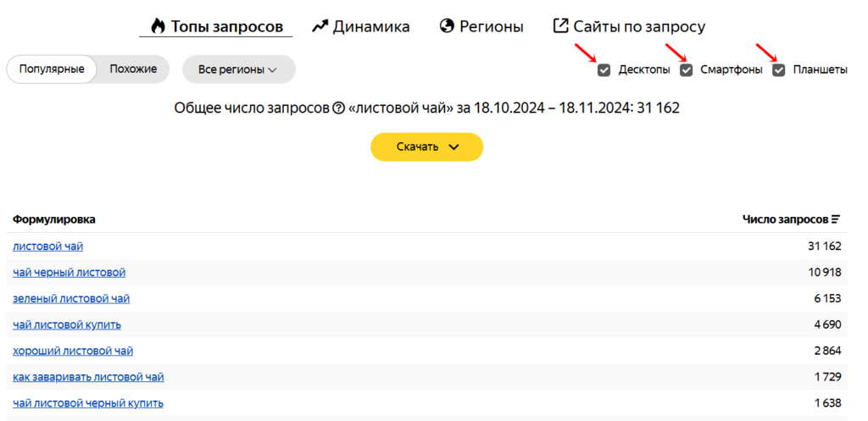Open the Все регионы dropdown
The image size is (868, 421).
(x=238, y=69)
